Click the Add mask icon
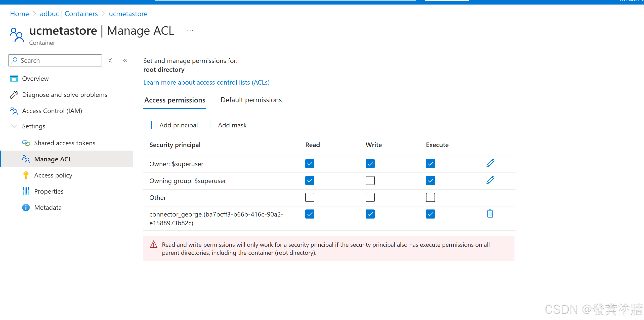Image resolution: width=644 pixels, height=320 pixels. tap(209, 125)
